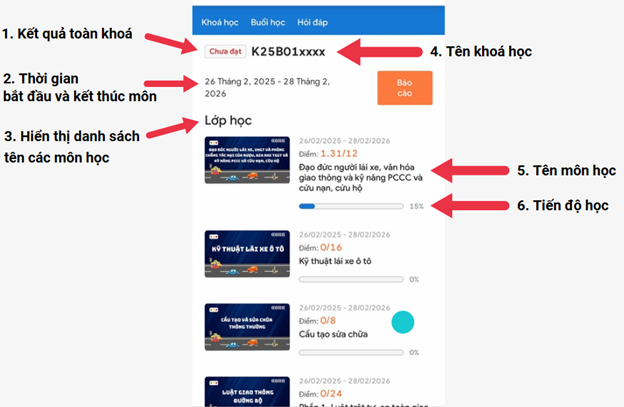Image resolution: width=624 pixels, height=407 pixels.
Task: Open the Hỏi đáp tab
Action: pos(312,22)
